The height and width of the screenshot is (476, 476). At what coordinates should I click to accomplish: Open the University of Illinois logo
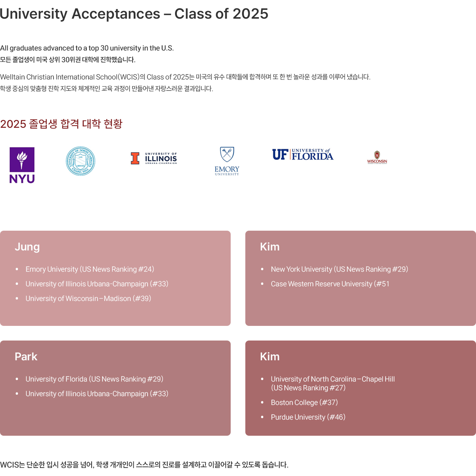154,158
